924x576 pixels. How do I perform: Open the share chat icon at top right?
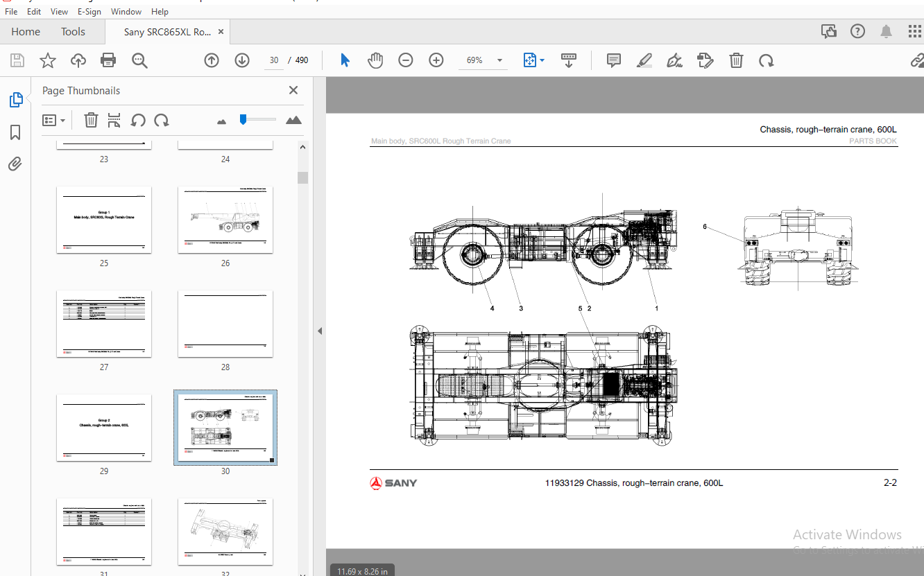tap(828, 31)
